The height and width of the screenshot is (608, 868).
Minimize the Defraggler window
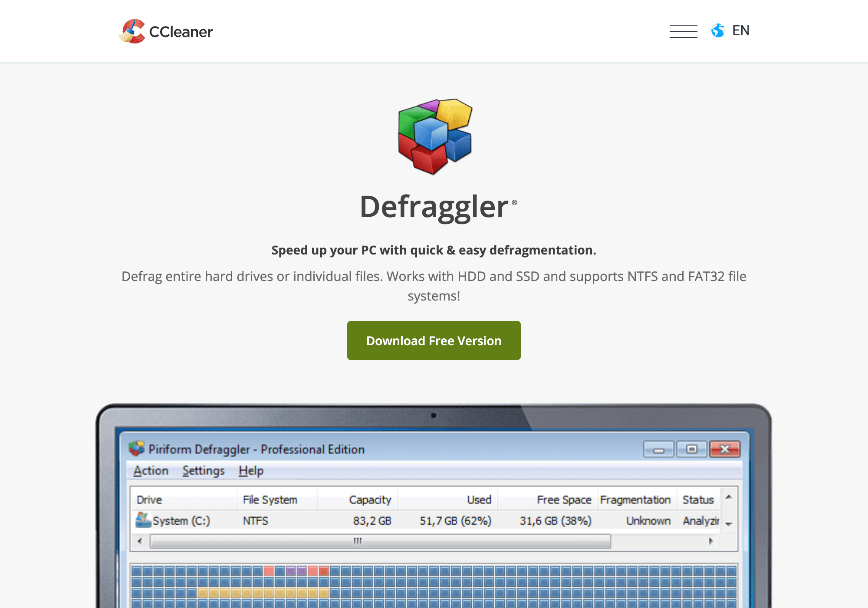coord(659,449)
